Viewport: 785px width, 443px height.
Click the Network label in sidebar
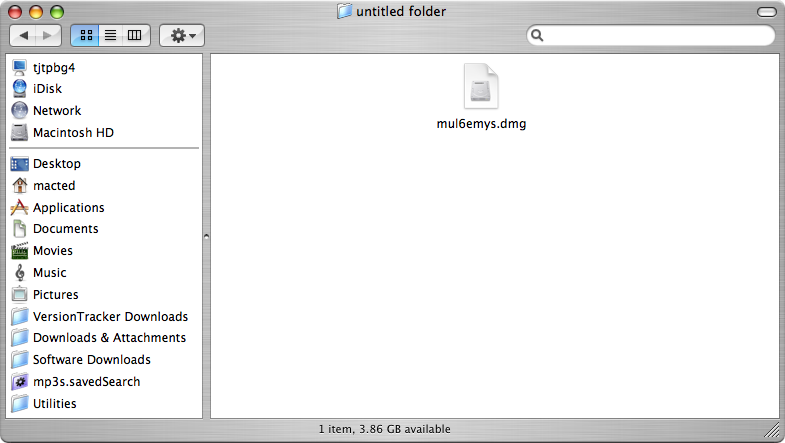tap(57, 111)
